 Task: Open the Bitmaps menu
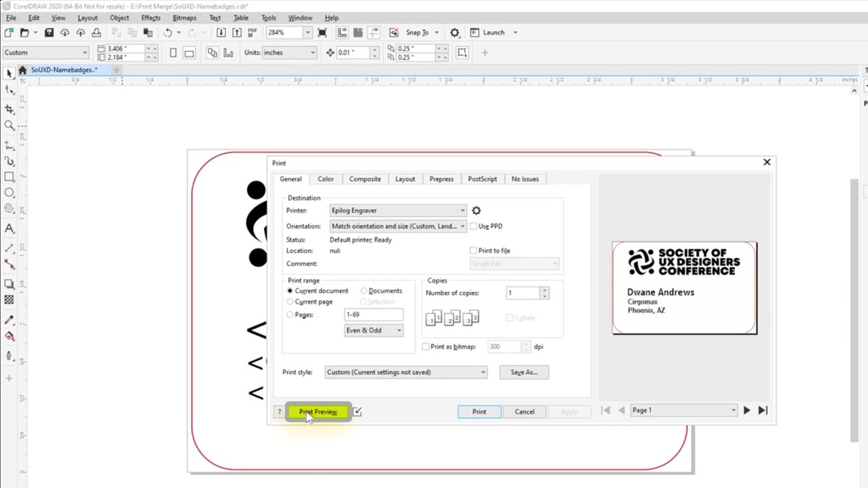pos(184,18)
